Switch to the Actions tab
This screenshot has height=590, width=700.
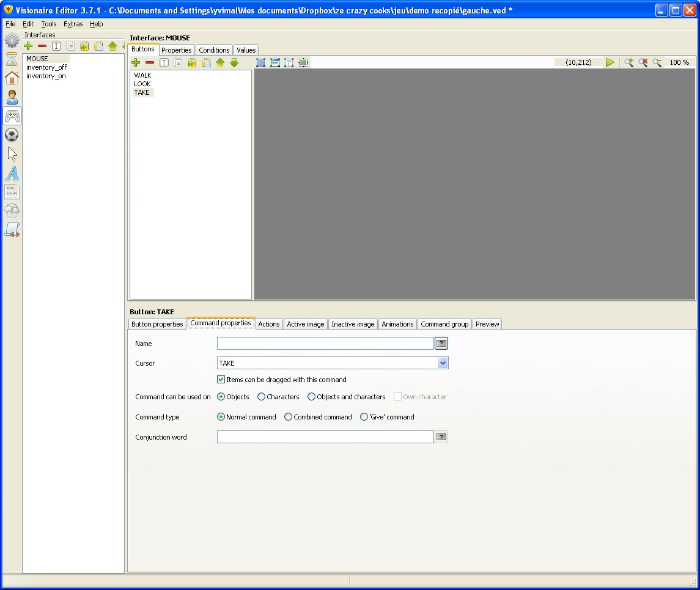pyautogui.click(x=269, y=324)
